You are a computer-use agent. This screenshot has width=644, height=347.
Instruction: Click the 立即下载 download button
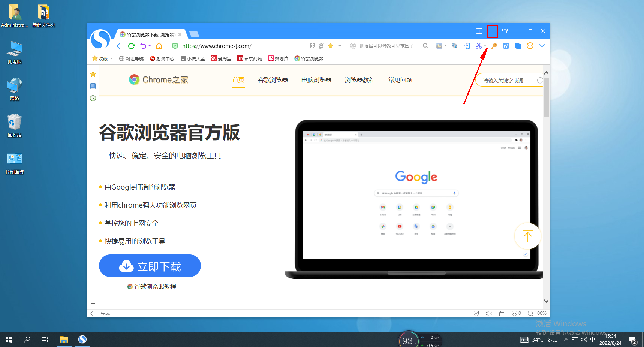150,266
